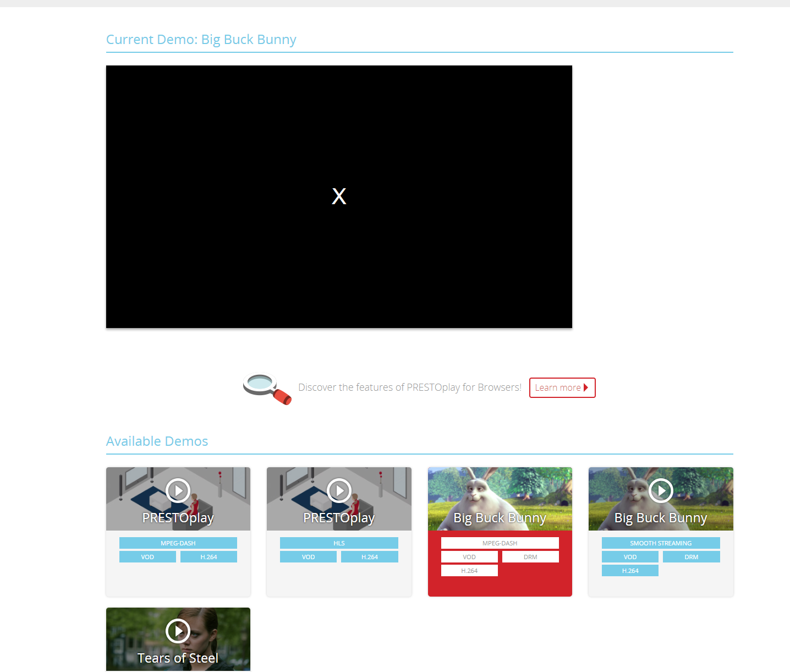This screenshot has width=790, height=672.
Task: Start Big Buck Bunny Smooth Streaming play icon
Action: (x=661, y=490)
